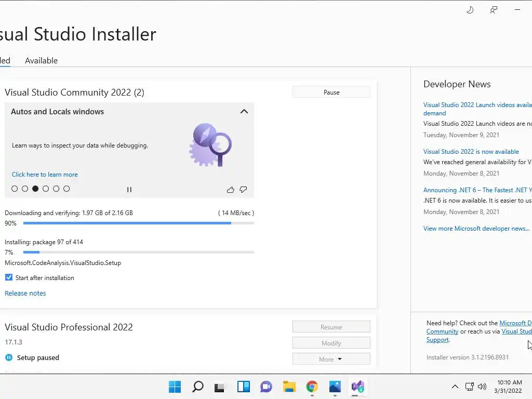Give thumbs down to the tip

pos(243,190)
